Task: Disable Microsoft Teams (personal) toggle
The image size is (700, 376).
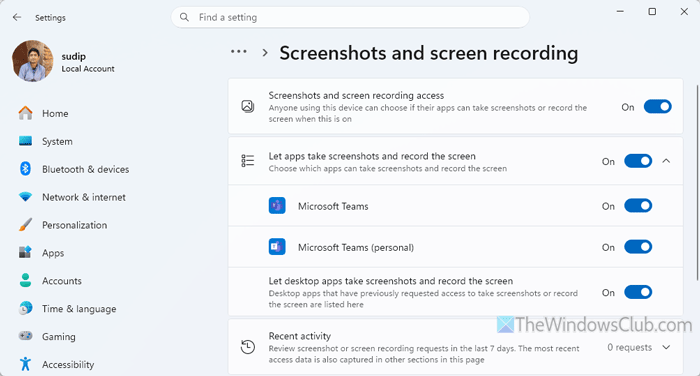Action: pos(638,247)
